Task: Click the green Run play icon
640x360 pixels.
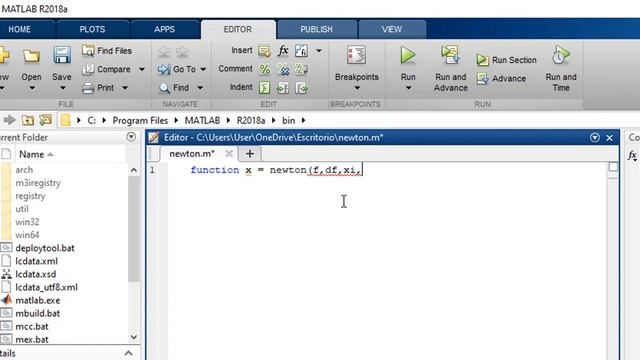Action: [x=408, y=55]
